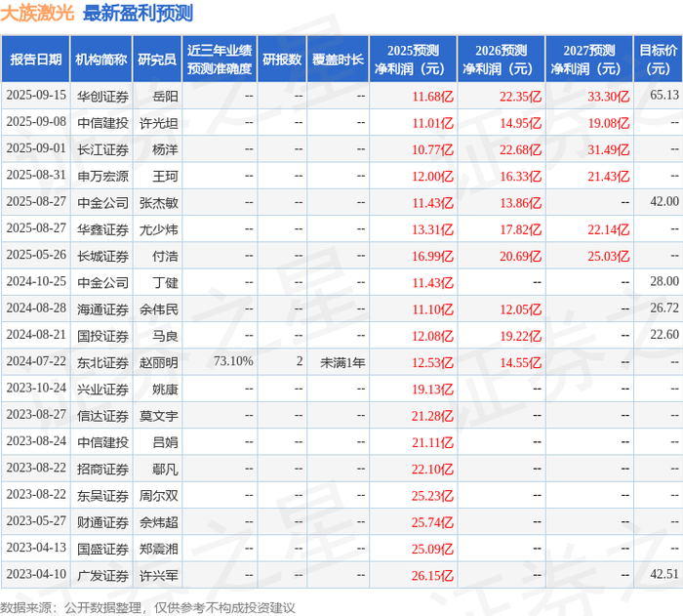The height and width of the screenshot is (616, 683).
Task: Click analyst name 赵丽明
Action: pyautogui.click(x=158, y=362)
